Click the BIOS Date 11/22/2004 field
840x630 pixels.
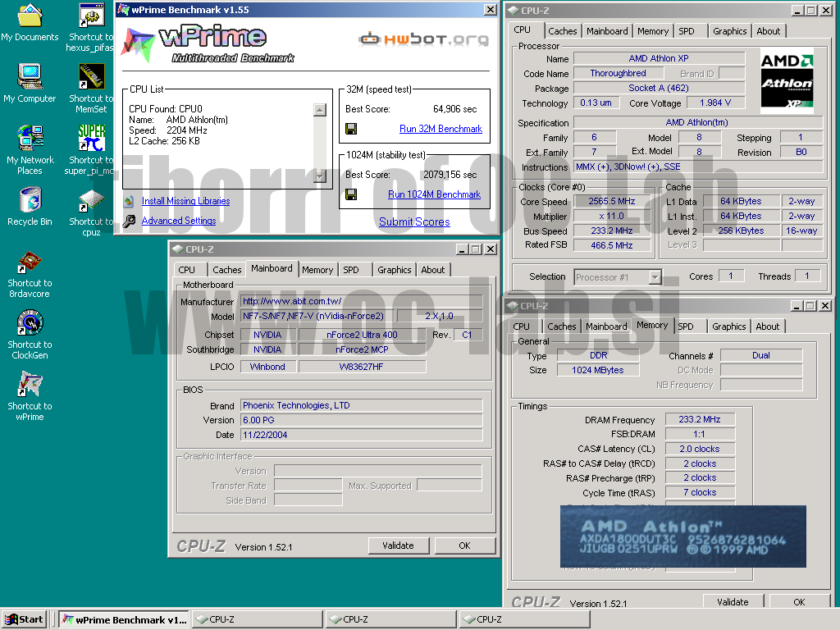click(361, 435)
